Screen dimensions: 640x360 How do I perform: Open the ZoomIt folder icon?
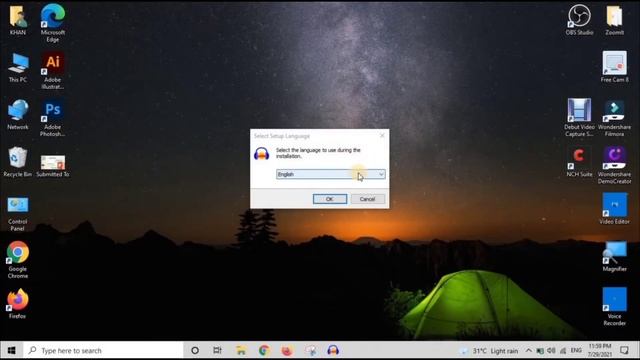point(614,20)
